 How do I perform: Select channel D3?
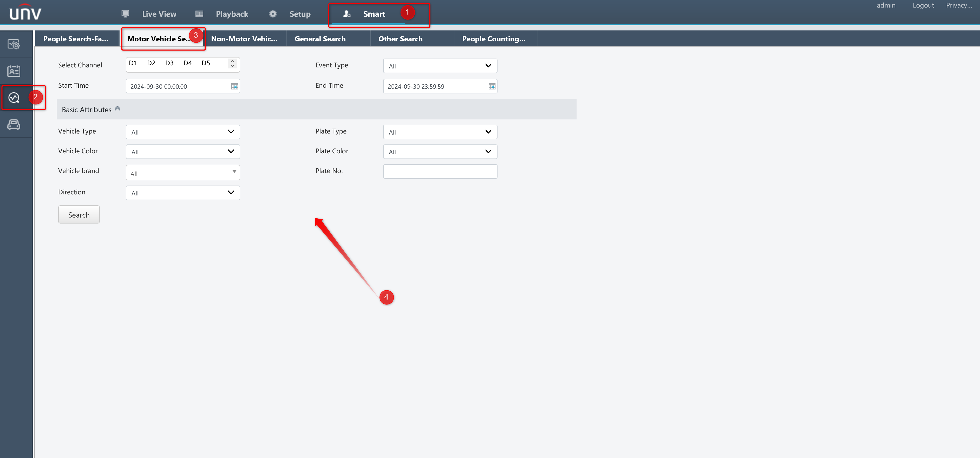169,63
